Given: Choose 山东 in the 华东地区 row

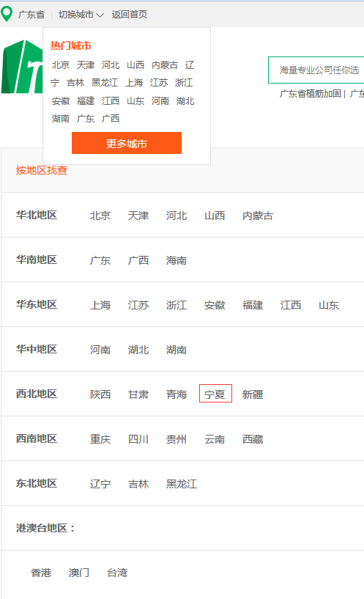Looking at the screenshot, I should [x=329, y=305].
